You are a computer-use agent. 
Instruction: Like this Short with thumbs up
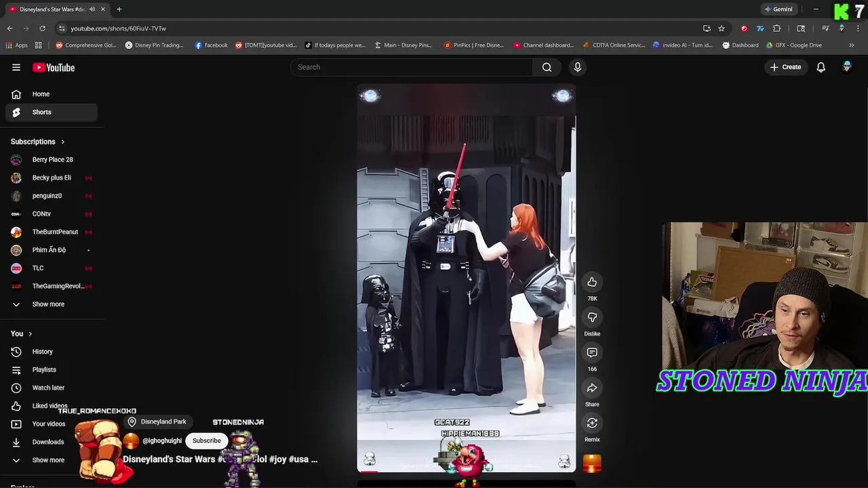point(592,282)
